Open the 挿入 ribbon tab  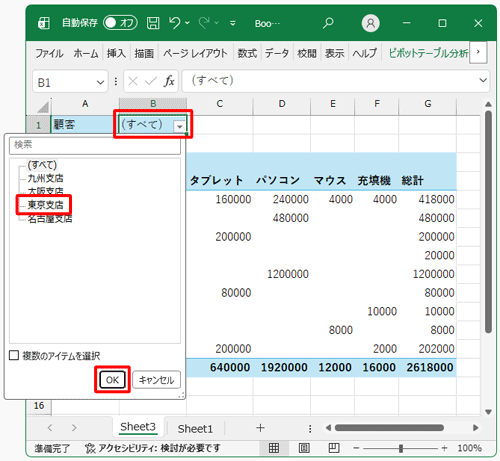(x=116, y=53)
